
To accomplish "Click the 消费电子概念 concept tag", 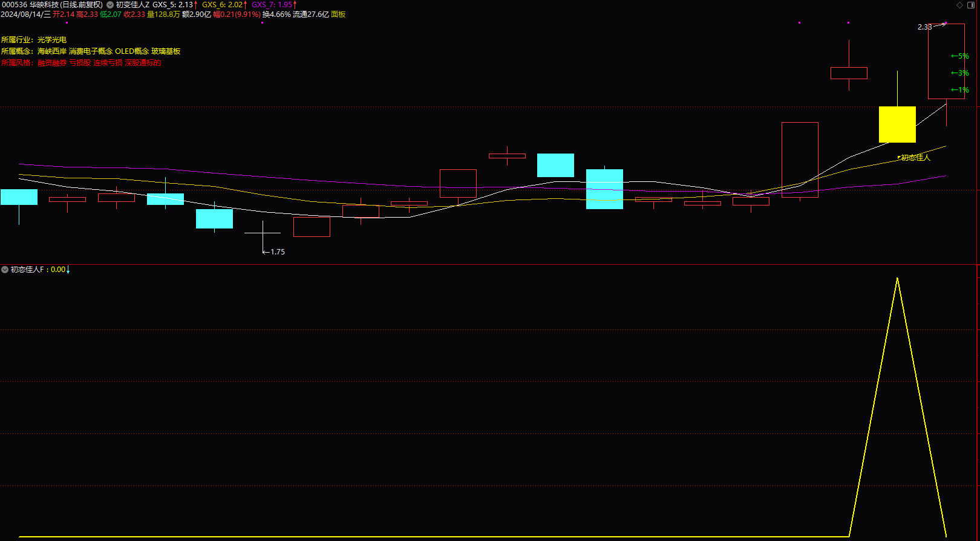I will [91, 51].
